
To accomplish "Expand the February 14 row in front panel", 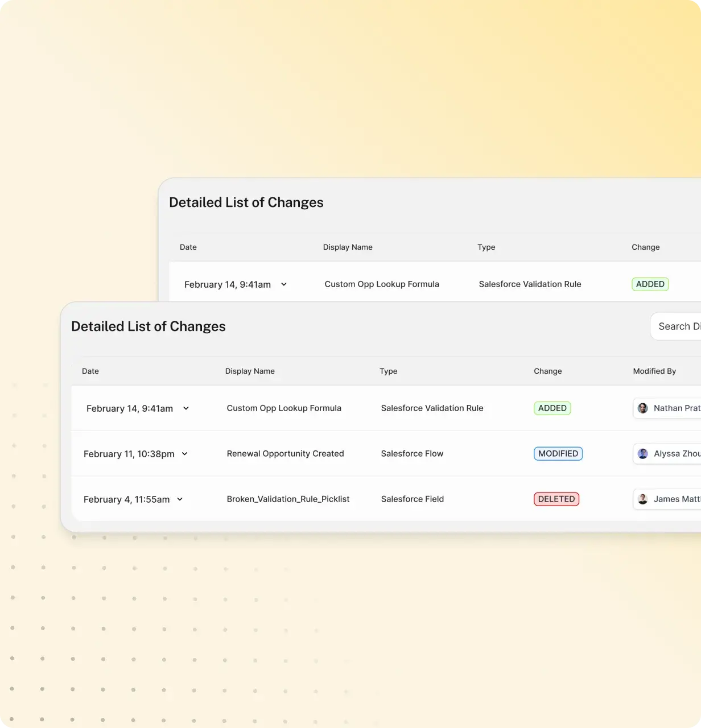I will pyautogui.click(x=186, y=408).
